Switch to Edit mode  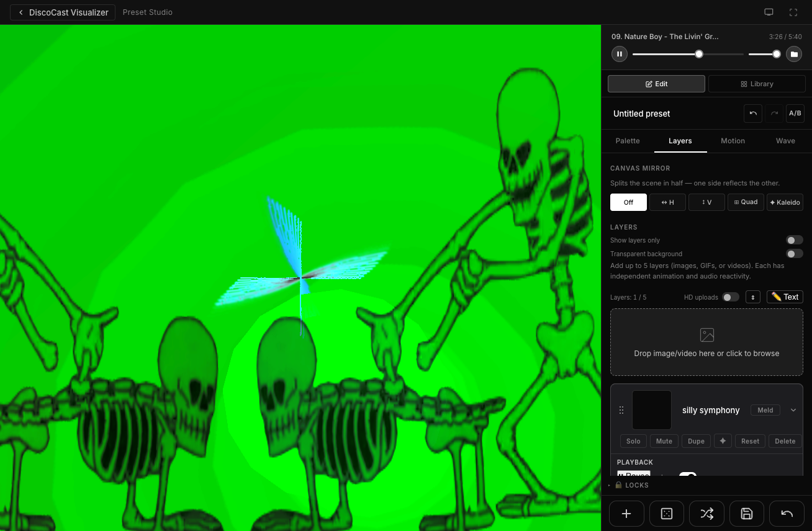click(656, 84)
